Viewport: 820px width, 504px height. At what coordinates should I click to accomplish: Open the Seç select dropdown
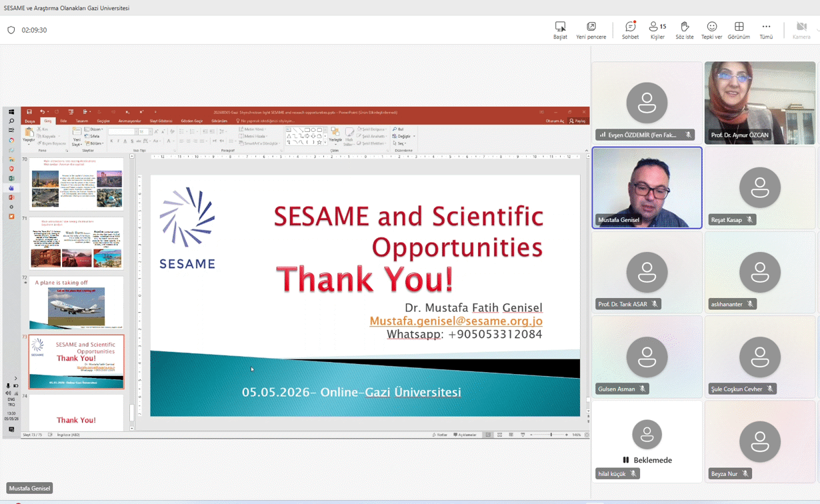pos(400,143)
